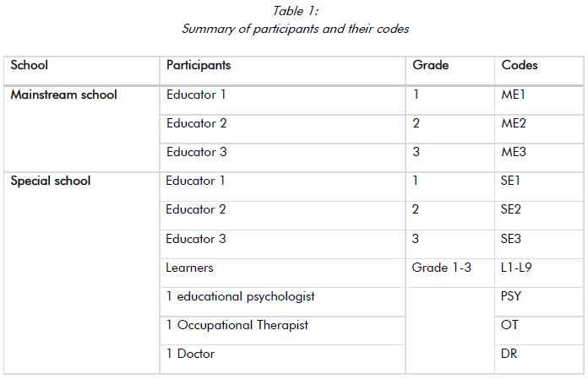588x379 pixels.
Task: Select the 'Mainstream school' cell
Action: [x=63, y=95]
